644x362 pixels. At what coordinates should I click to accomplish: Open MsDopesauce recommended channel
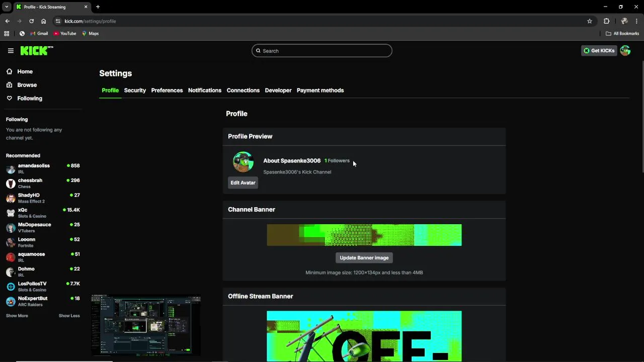43,227
